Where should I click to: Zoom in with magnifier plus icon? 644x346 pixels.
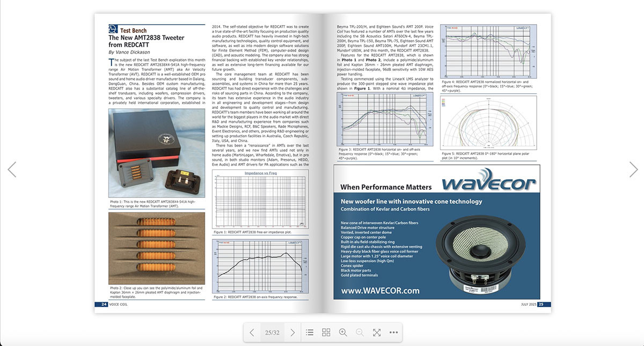(343, 333)
